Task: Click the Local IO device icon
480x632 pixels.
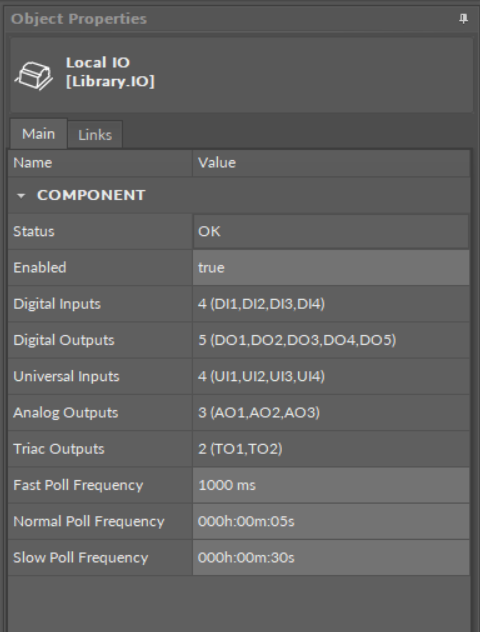Action: click(34, 76)
